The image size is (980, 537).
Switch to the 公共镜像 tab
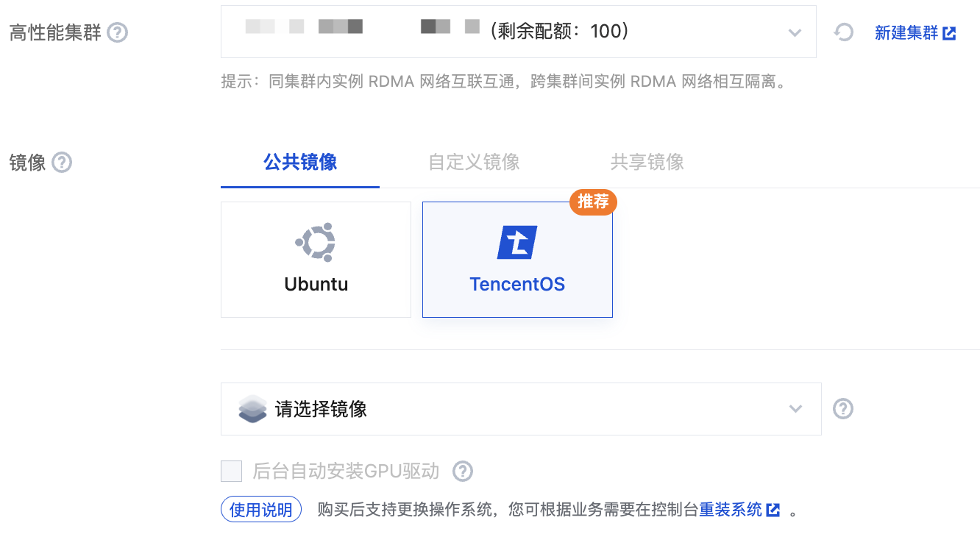(x=300, y=162)
